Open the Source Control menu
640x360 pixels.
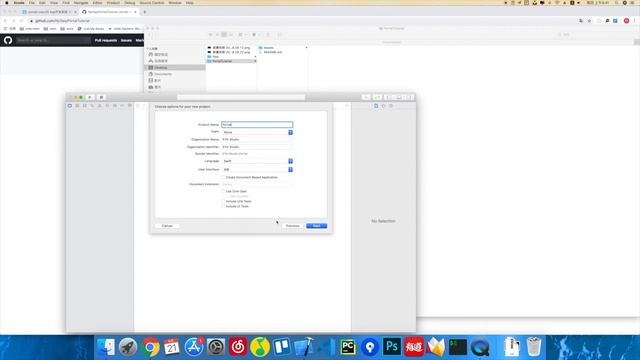tap(152, 3)
